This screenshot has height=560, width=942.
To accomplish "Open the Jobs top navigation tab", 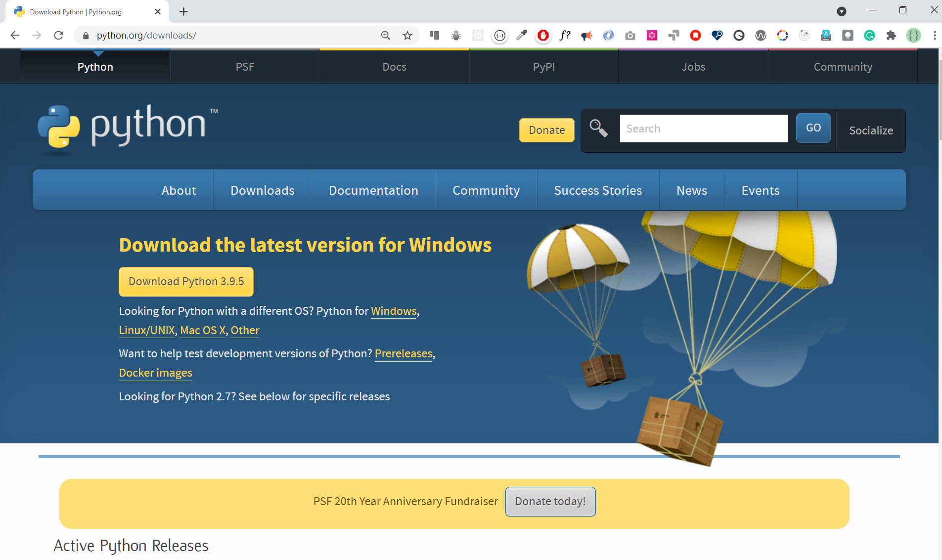I will [694, 67].
